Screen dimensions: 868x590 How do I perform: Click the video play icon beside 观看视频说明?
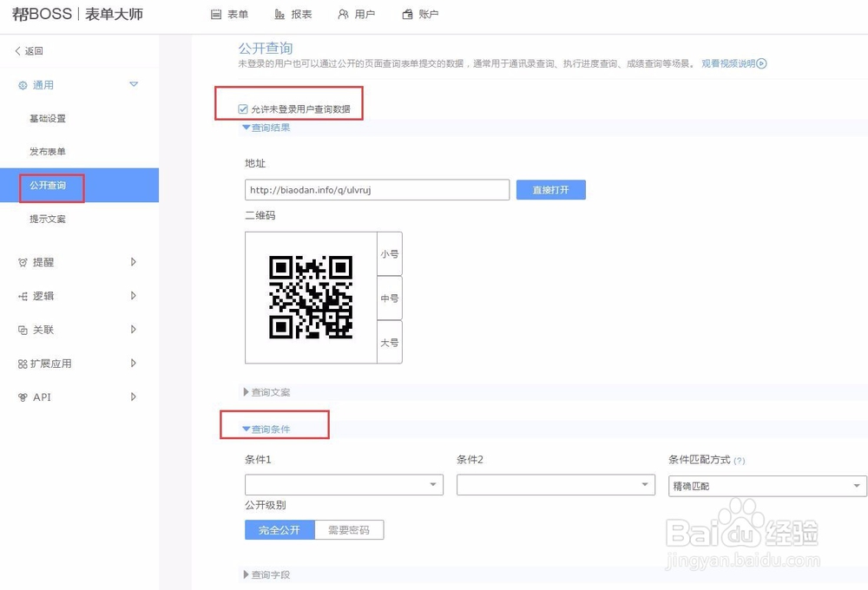762,63
